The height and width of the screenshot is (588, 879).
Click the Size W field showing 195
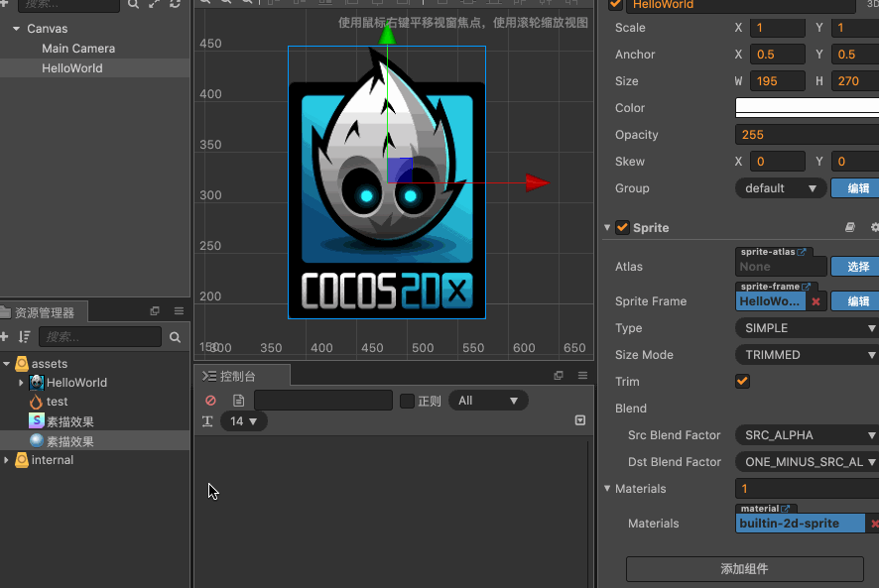pos(777,80)
